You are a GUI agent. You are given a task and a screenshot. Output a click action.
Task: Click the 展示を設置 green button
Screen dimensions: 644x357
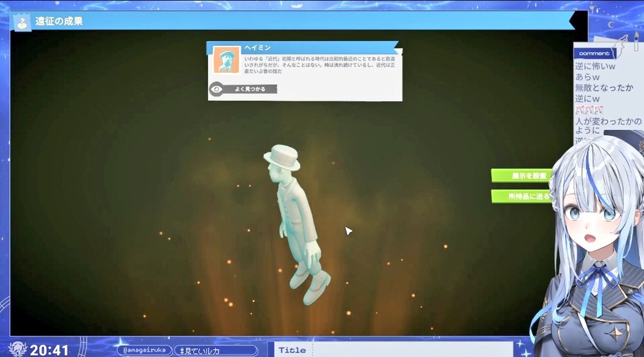[521, 175]
